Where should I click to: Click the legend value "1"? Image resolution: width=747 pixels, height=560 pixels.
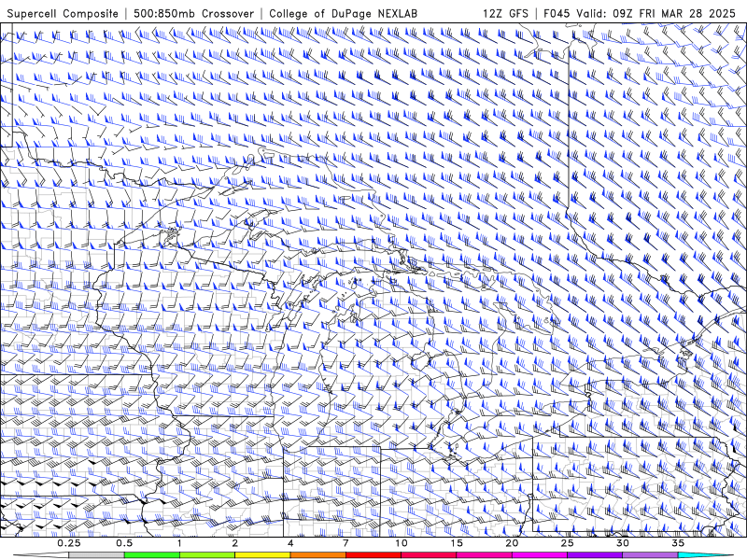coord(179,543)
